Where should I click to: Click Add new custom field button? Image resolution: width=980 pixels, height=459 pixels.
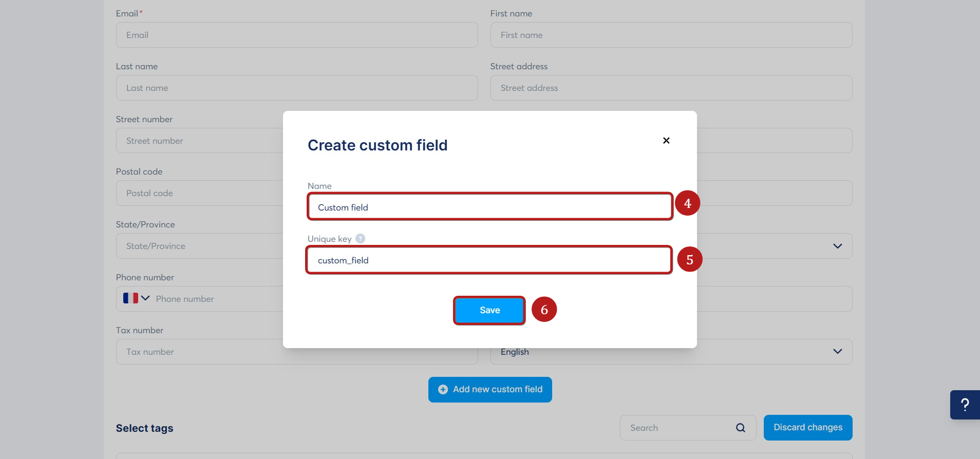click(490, 390)
